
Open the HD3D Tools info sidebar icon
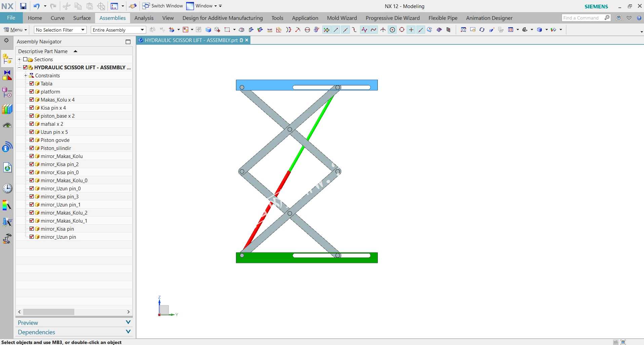click(x=7, y=147)
